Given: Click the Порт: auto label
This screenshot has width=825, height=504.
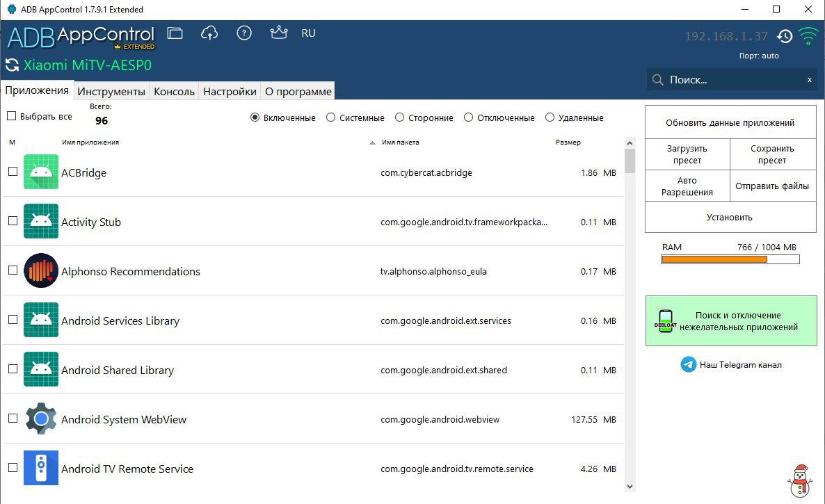Looking at the screenshot, I should click(x=759, y=56).
